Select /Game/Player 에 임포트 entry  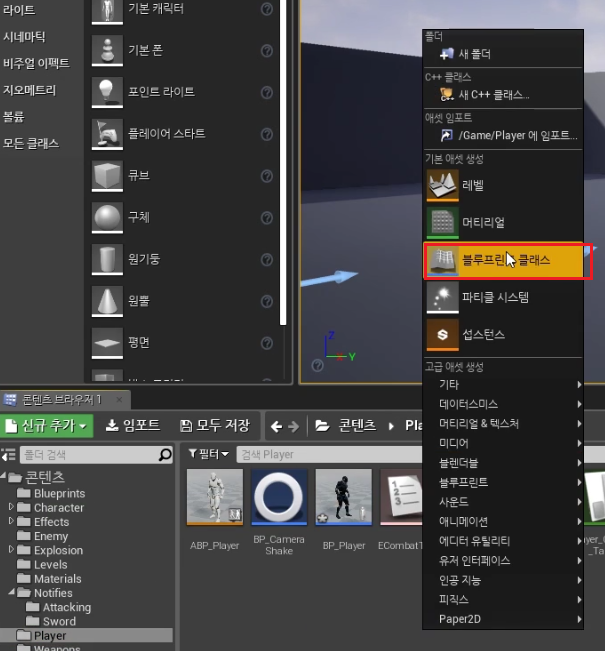coord(503,135)
